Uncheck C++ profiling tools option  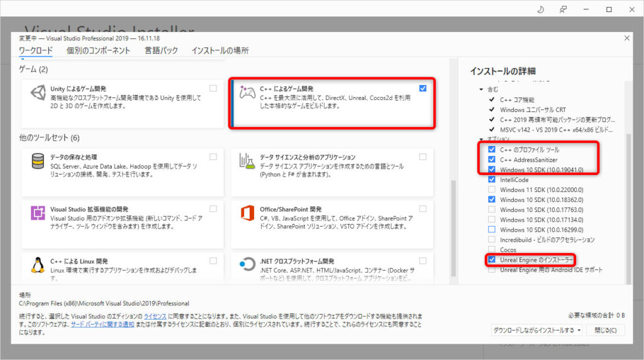click(x=492, y=149)
